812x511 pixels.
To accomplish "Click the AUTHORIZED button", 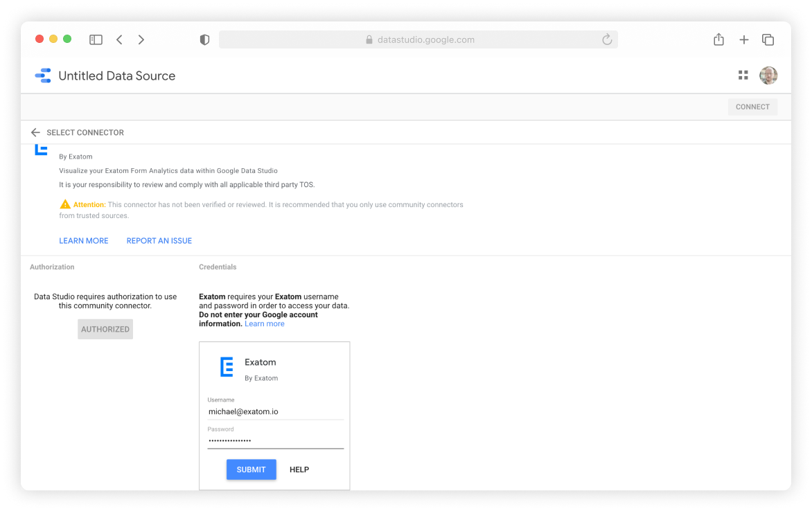I will (x=105, y=330).
